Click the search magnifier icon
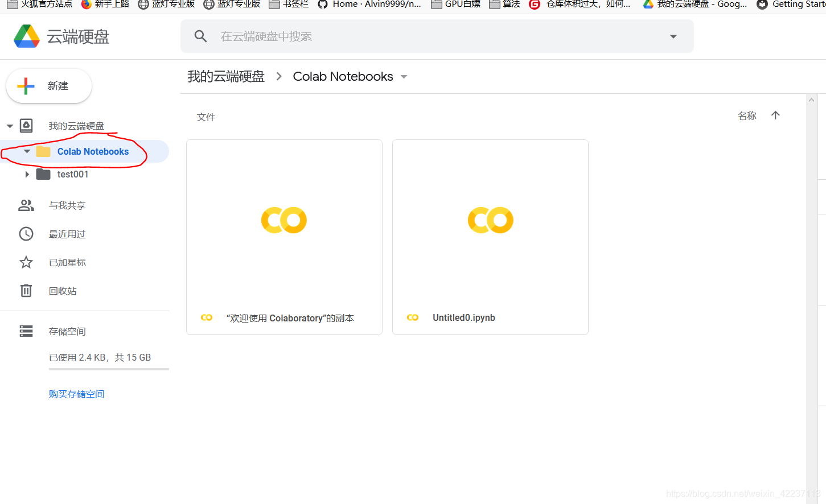The height and width of the screenshot is (504, 826). tap(200, 36)
